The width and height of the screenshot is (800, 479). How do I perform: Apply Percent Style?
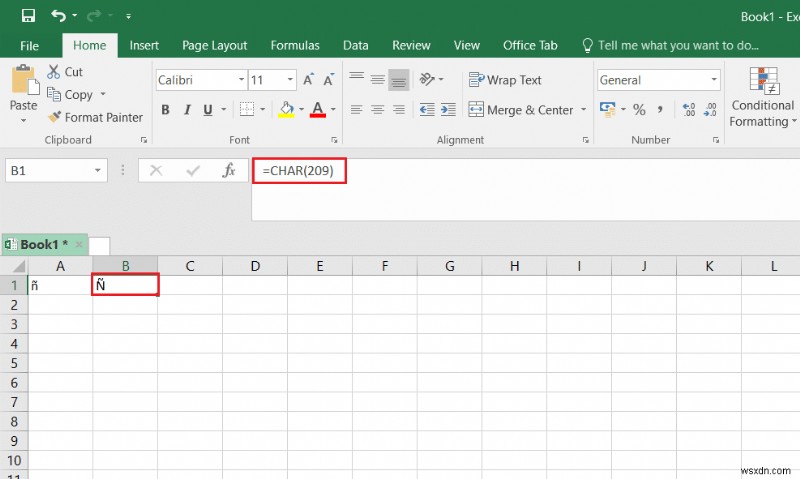point(639,109)
